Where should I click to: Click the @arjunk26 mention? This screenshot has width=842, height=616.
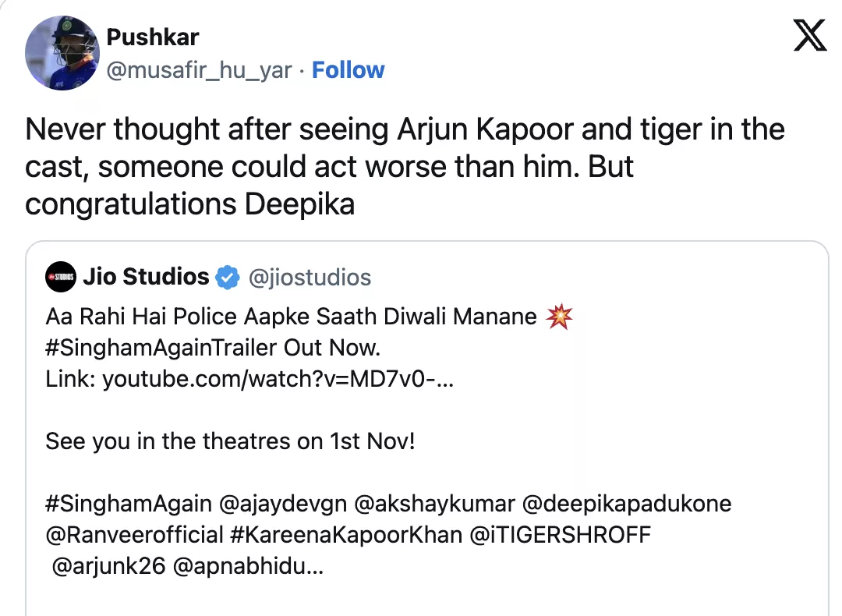click(109, 566)
